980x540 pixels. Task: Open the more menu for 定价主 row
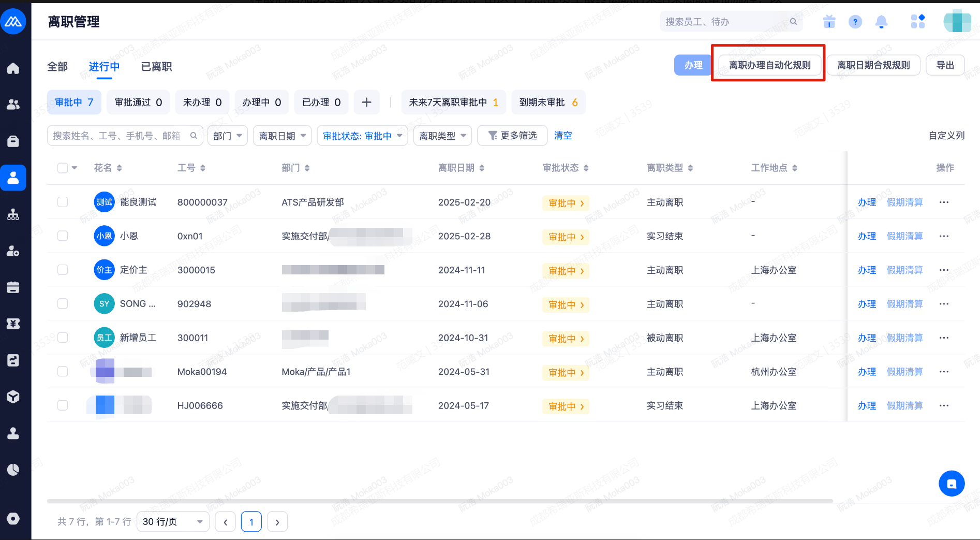tap(944, 270)
